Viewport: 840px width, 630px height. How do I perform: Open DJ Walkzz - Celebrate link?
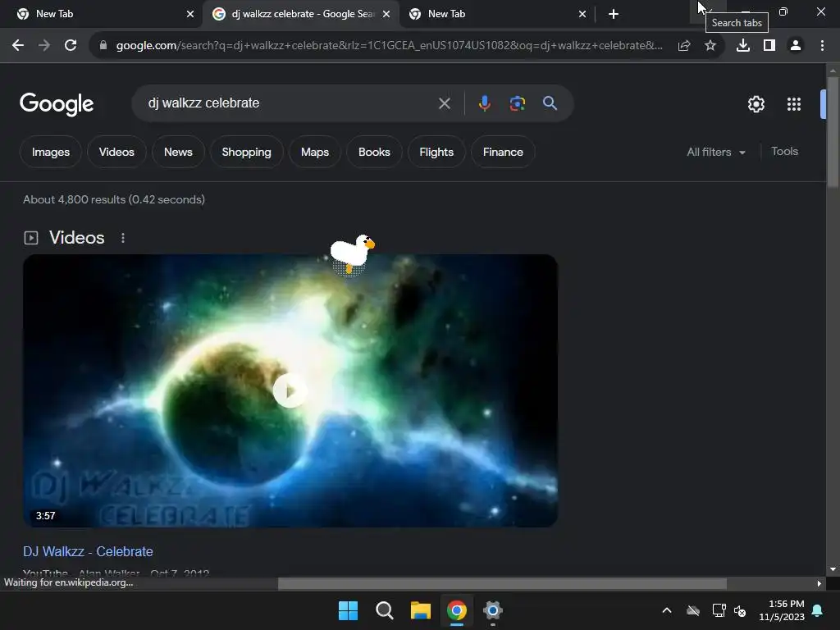(88, 551)
